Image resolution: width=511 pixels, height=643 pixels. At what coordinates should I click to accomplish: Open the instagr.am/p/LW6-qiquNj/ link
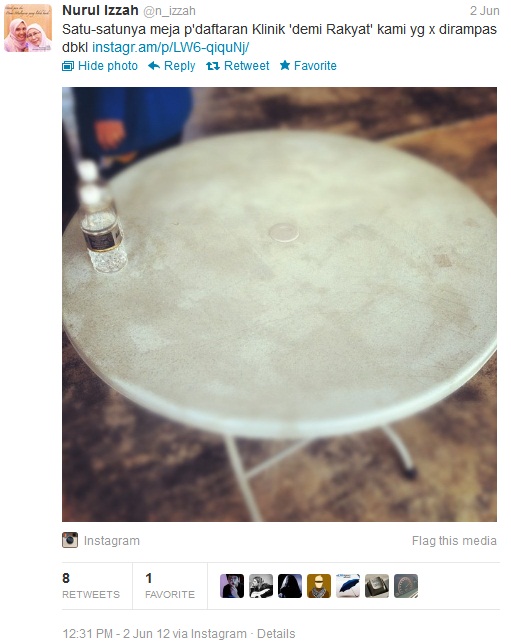(x=171, y=48)
